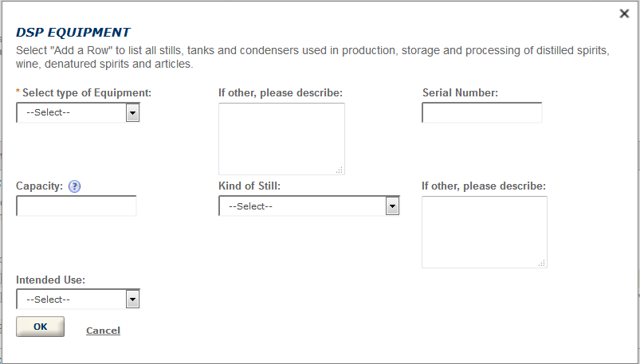The image size is (640, 364).
Task: Expand the Kind of Still dropdown
Action: pyautogui.click(x=309, y=206)
